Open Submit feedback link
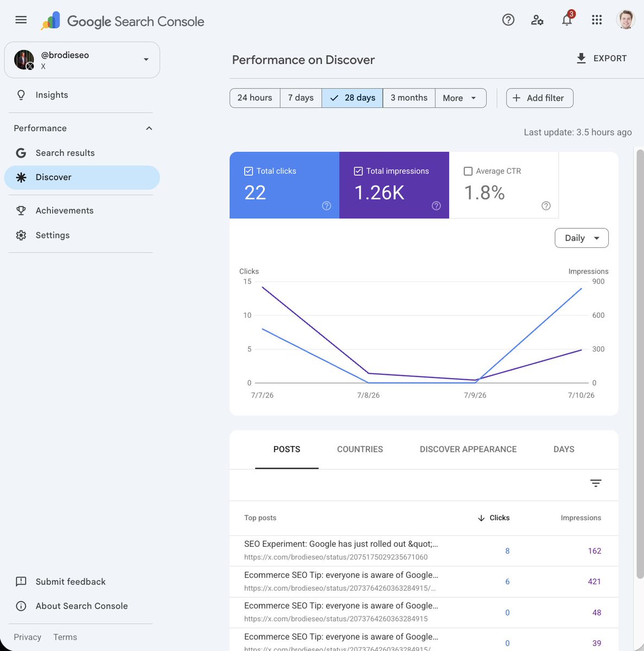The width and height of the screenshot is (644, 651). (x=71, y=582)
